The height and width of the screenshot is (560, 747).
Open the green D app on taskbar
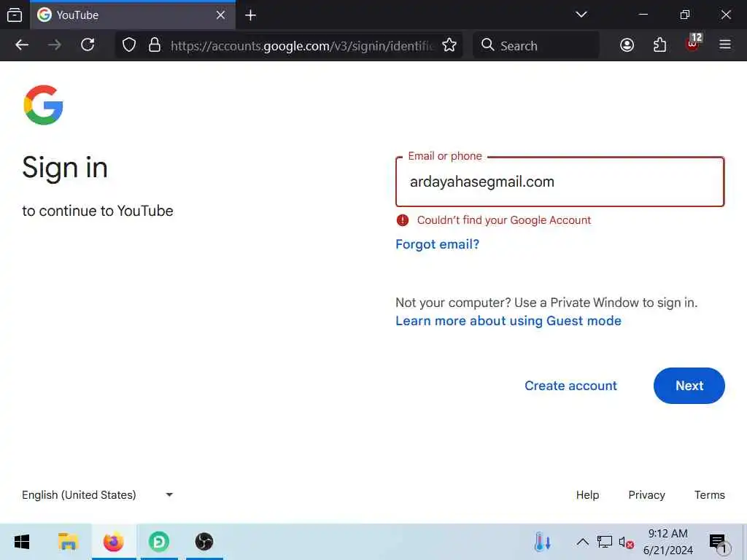click(x=159, y=542)
